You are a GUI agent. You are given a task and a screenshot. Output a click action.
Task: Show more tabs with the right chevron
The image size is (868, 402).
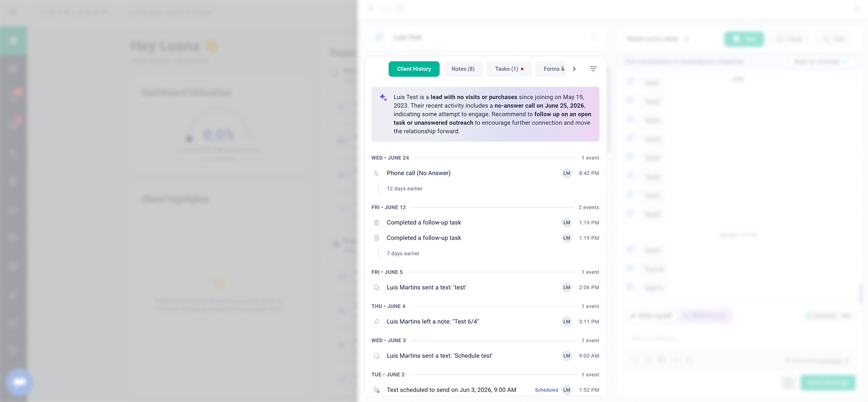click(574, 69)
